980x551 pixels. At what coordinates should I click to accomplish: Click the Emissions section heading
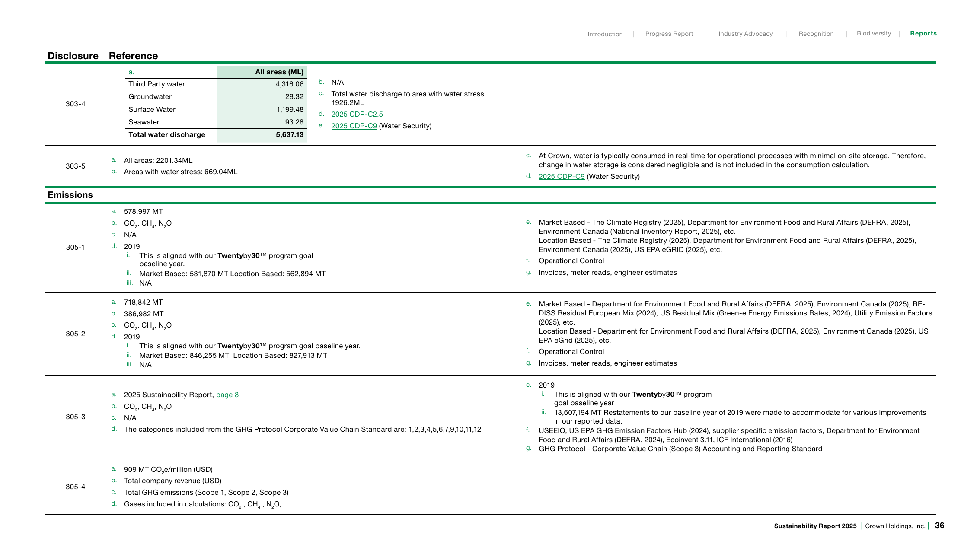[70, 195]
